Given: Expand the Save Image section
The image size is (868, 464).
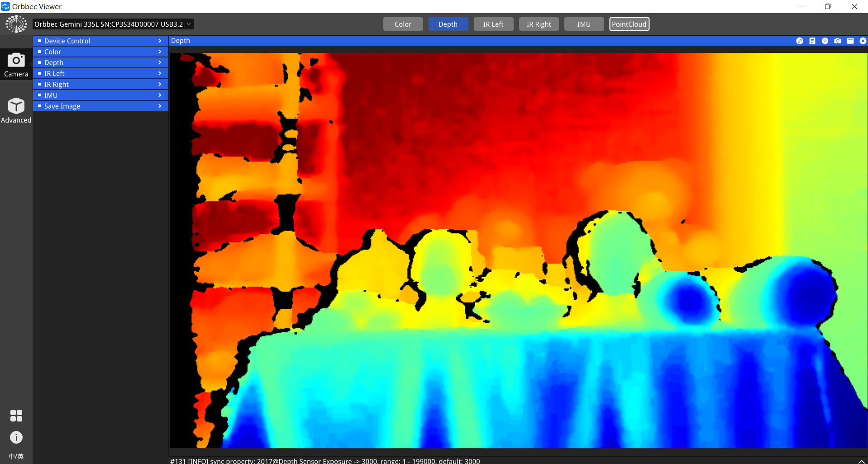Looking at the screenshot, I should (x=100, y=106).
